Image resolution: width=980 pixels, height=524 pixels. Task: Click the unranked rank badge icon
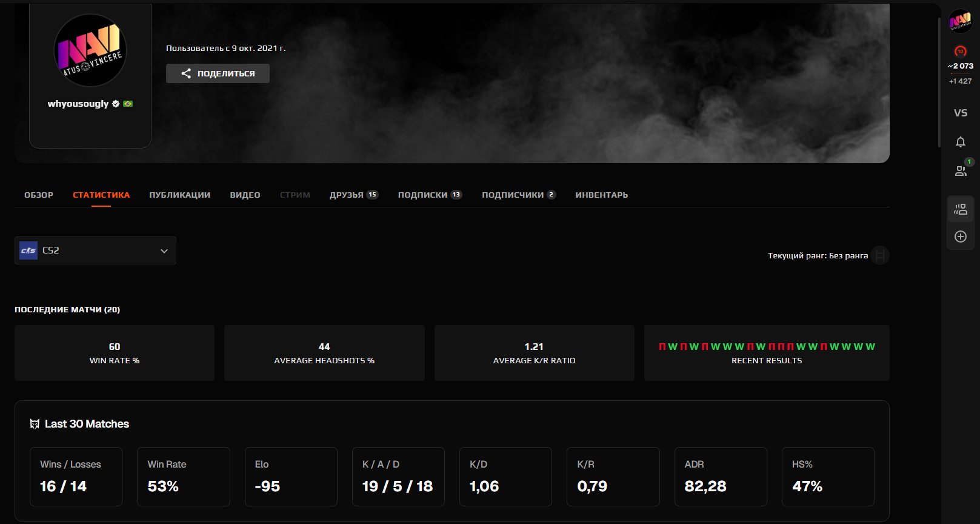point(880,255)
